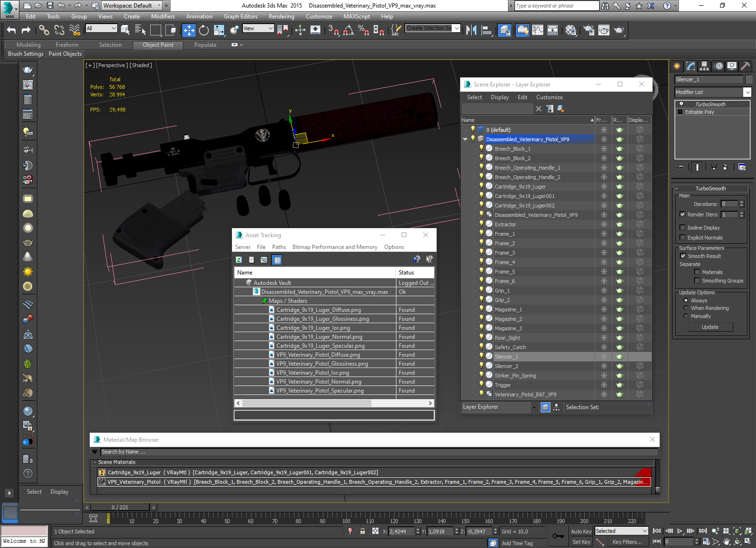Switch to the Populate ribbon tab
Viewport: 756px width, 548px height.
pyautogui.click(x=205, y=45)
